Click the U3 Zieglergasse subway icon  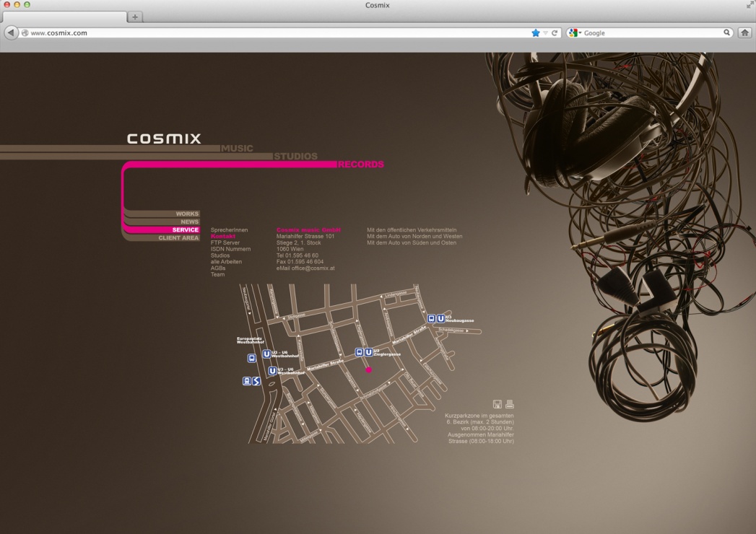coord(368,352)
